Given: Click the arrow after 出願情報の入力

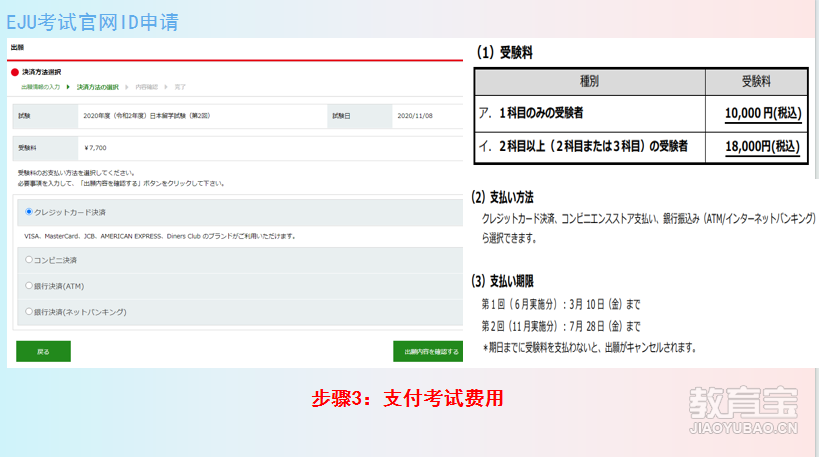Looking at the screenshot, I should 68,87.
